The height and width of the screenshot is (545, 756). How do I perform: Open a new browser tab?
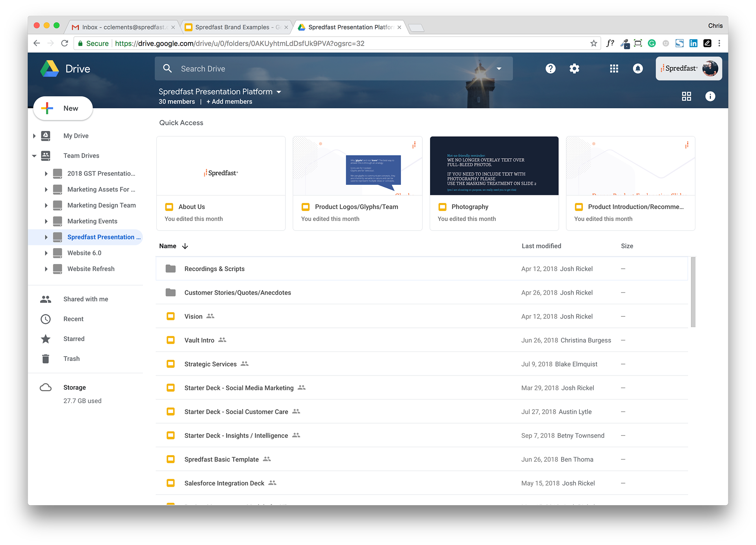click(416, 28)
